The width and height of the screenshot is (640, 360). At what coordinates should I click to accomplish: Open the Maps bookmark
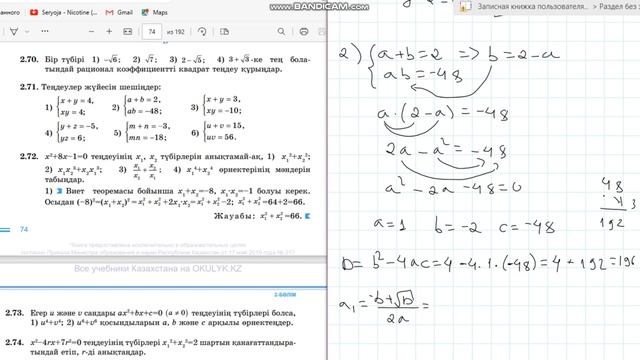coord(154,12)
